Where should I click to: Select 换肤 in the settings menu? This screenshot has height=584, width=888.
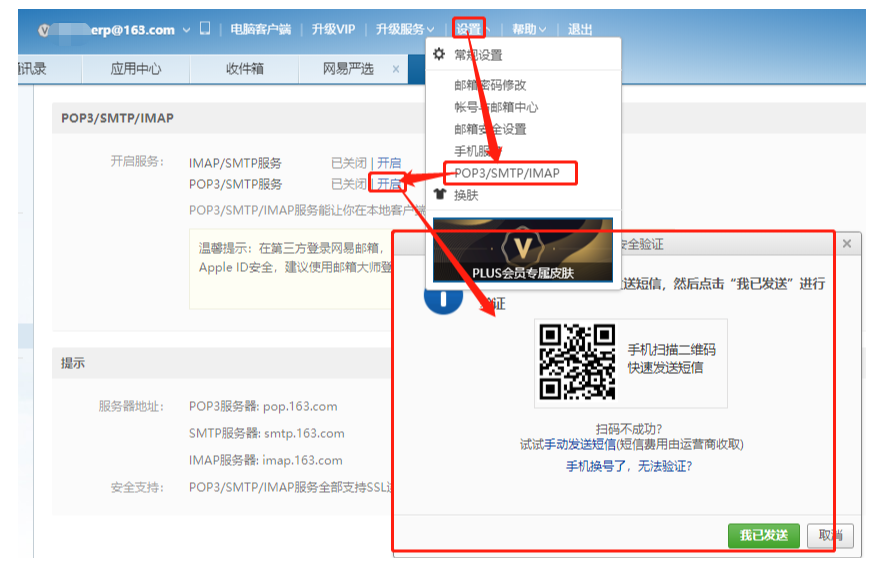[x=466, y=195]
